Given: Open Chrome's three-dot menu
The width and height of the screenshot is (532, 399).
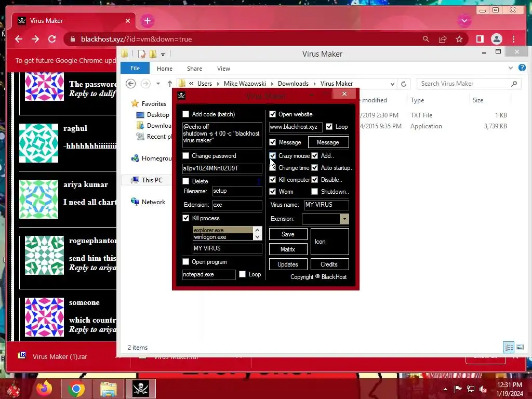Looking at the screenshot, I should 513,39.
